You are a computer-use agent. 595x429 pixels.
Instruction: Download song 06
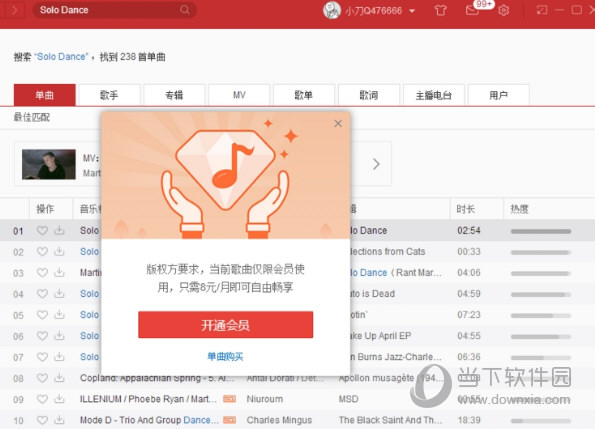pos(59,336)
